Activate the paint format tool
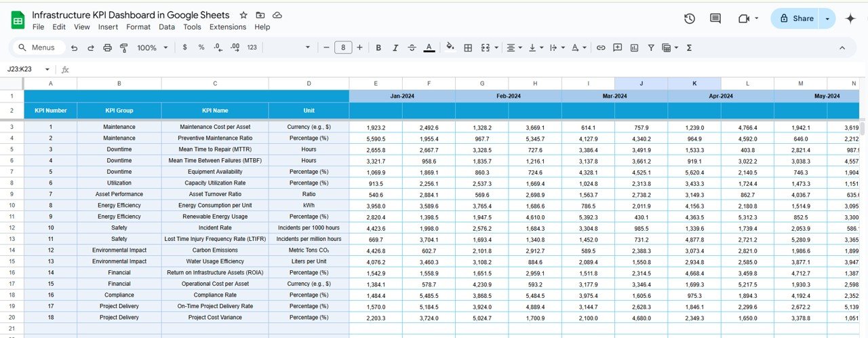This screenshot has width=868, height=338. pyautogui.click(x=123, y=48)
